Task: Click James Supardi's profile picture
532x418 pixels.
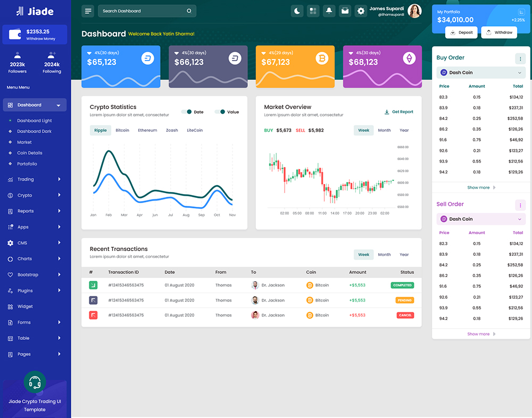Action: (414, 11)
